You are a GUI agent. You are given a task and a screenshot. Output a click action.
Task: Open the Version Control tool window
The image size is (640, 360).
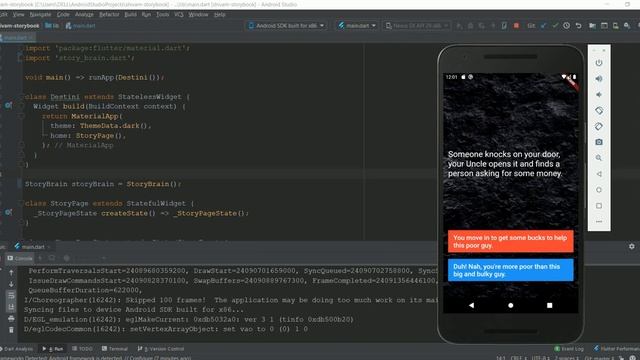161,349
